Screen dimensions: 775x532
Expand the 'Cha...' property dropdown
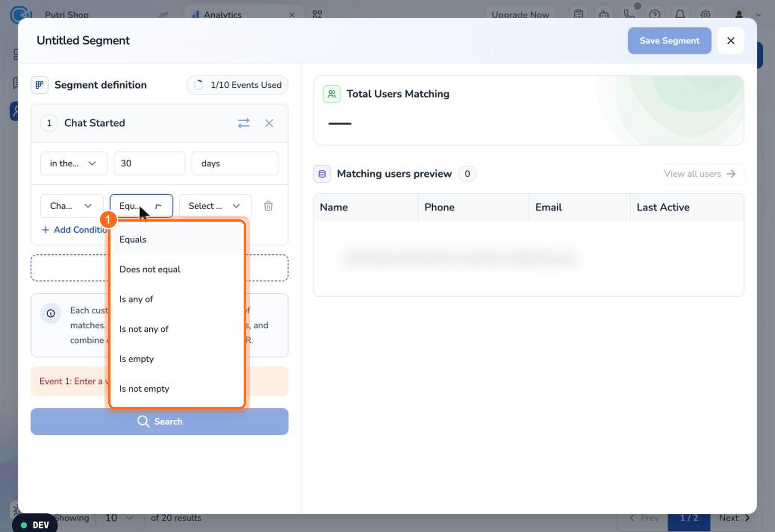(x=72, y=206)
